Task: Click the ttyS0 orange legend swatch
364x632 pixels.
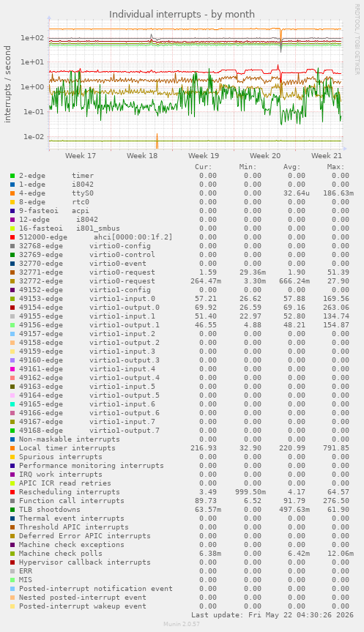Action: 12,193
